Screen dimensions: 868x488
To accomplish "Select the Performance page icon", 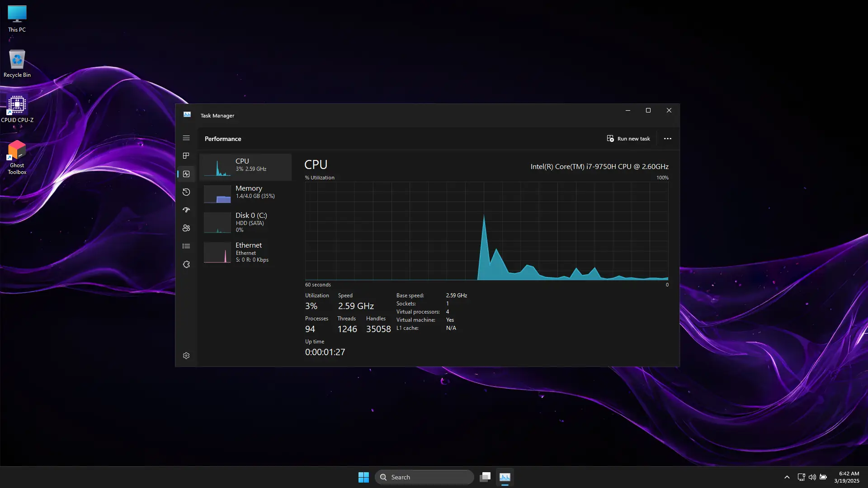I will coord(186,174).
